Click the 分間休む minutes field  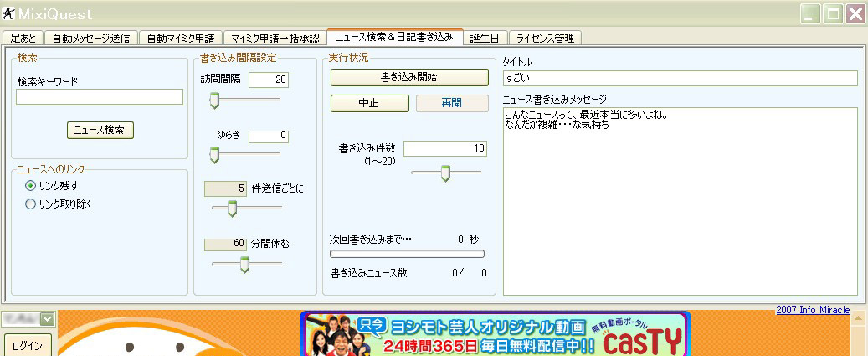pos(225,244)
